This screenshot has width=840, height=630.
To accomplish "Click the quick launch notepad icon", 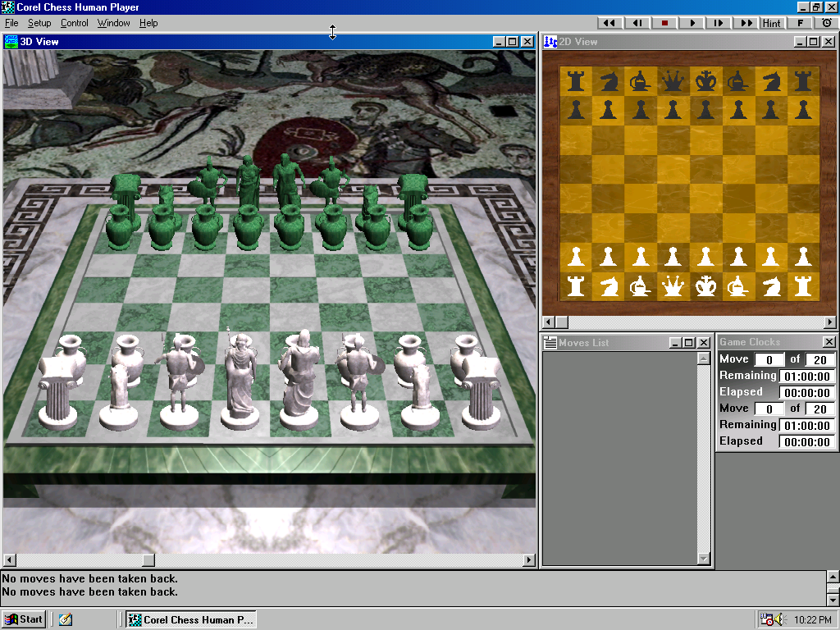I will (x=66, y=619).
